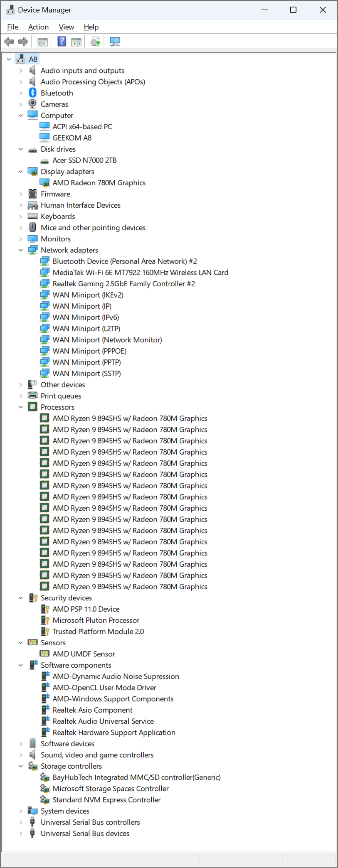Image resolution: width=338 pixels, height=868 pixels.
Task: Select AMD Radeon 780M Graphics device
Action: [99, 183]
